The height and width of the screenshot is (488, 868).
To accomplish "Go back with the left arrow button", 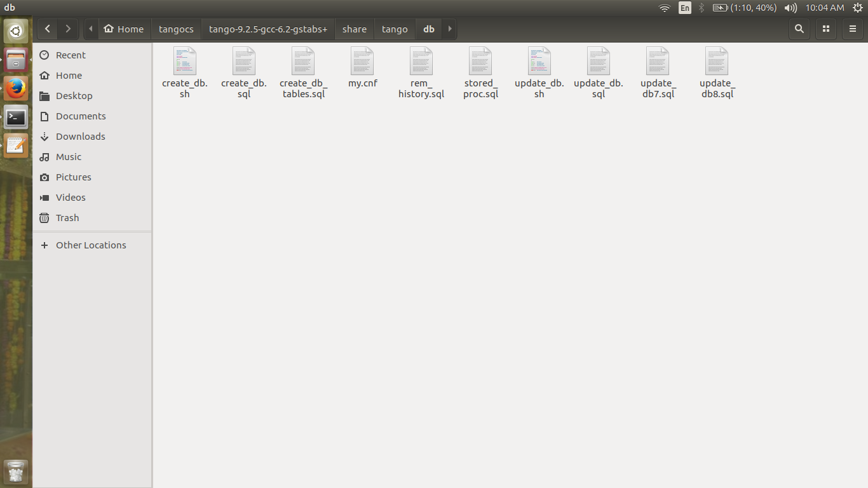I will click(48, 29).
